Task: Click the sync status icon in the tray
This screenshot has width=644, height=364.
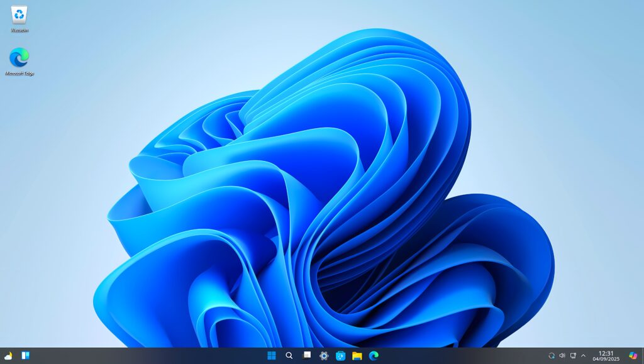Action: pos(552,356)
